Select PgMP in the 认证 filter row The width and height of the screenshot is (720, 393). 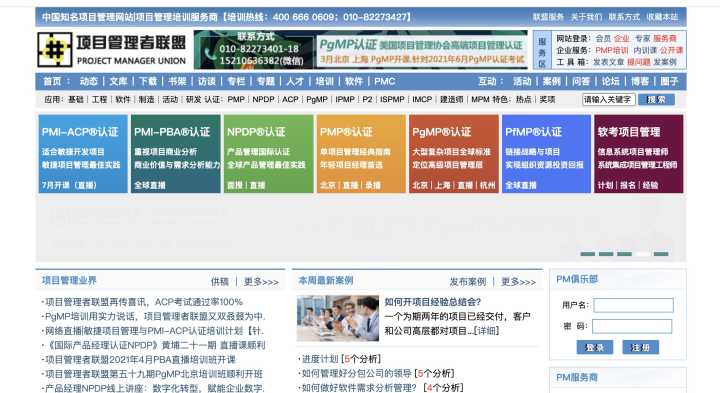coord(317,99)
